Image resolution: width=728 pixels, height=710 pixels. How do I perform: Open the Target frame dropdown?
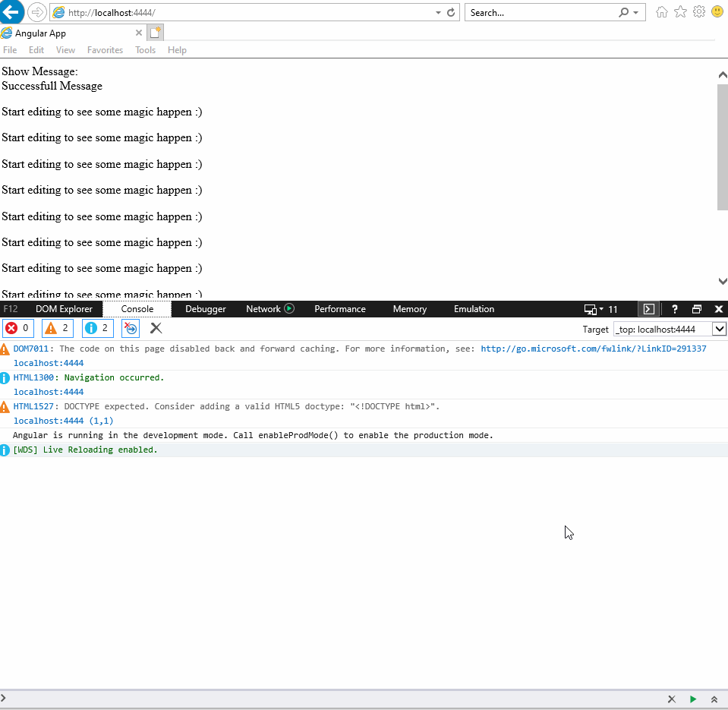coord(717,329)
